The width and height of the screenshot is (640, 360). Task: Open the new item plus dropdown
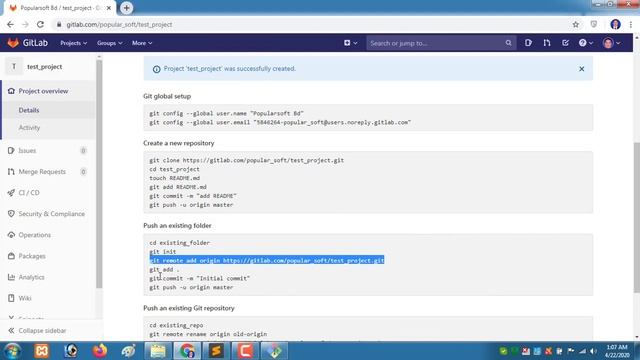pos(350,43)
